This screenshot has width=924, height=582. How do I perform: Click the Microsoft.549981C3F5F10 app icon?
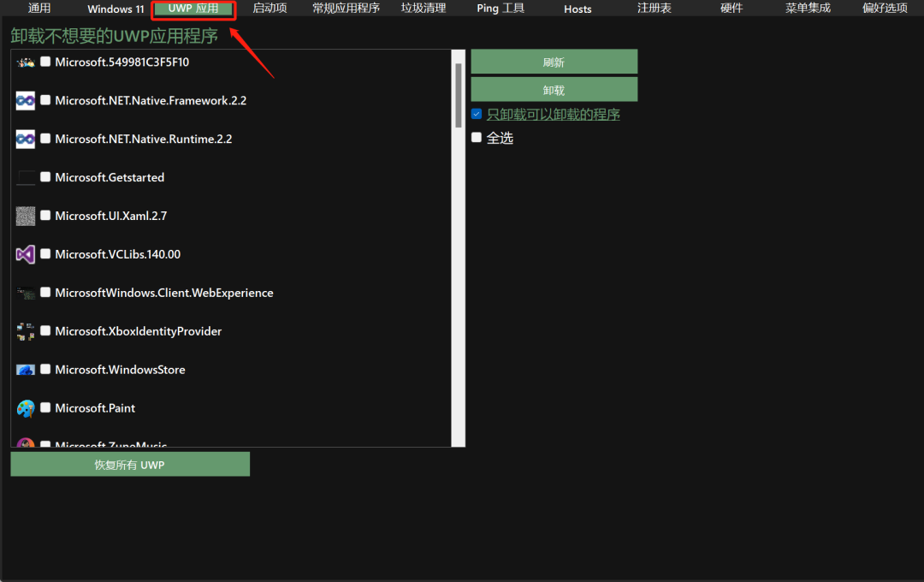[26, 62]
